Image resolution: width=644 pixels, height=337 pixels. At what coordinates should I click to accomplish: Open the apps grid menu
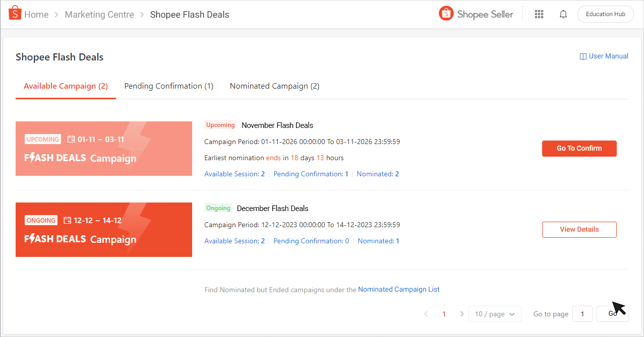point(539,14)
